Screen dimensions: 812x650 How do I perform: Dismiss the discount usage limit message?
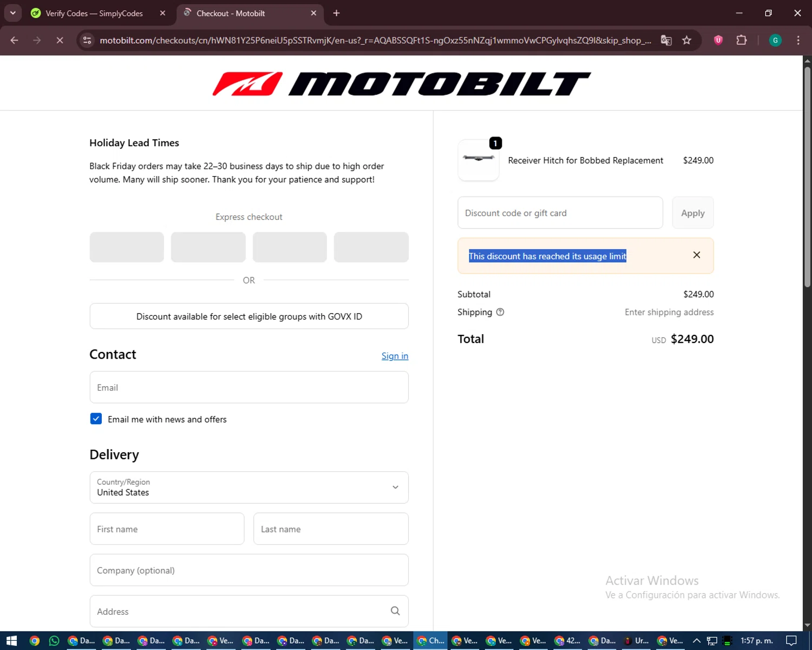coord(697,255)
